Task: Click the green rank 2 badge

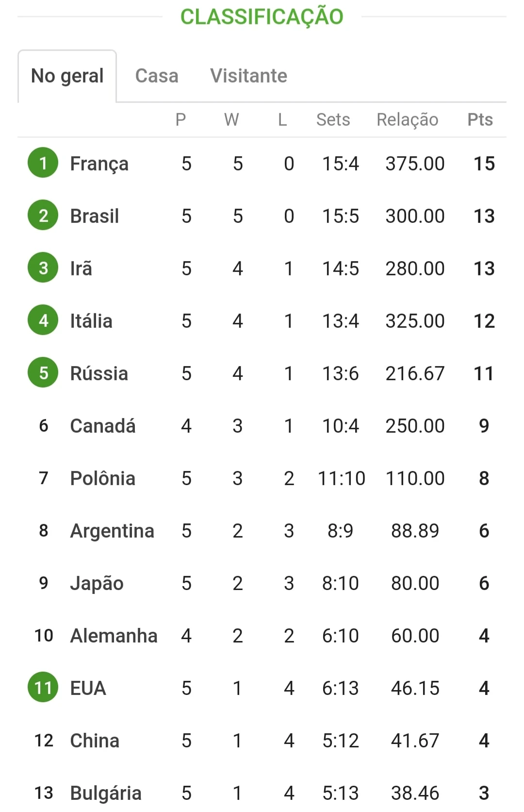Action: point(43,215)
